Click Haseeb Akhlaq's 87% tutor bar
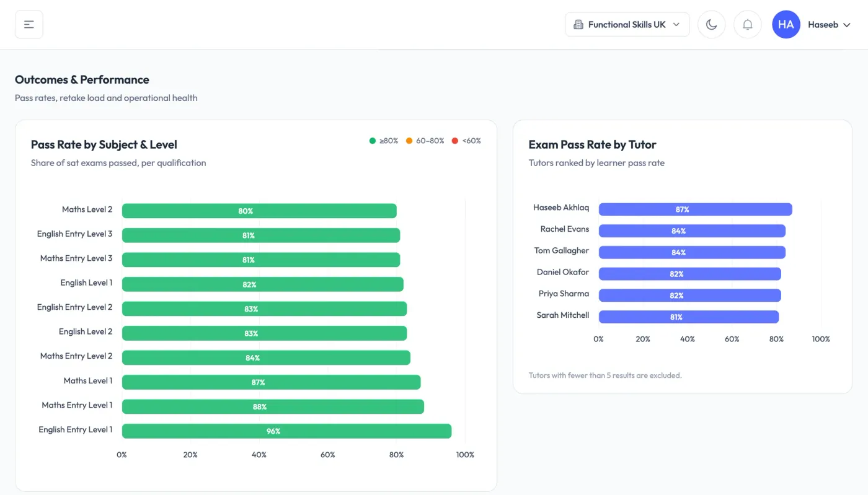The height and width of the screenshot is (495, 868). point(695,209)
